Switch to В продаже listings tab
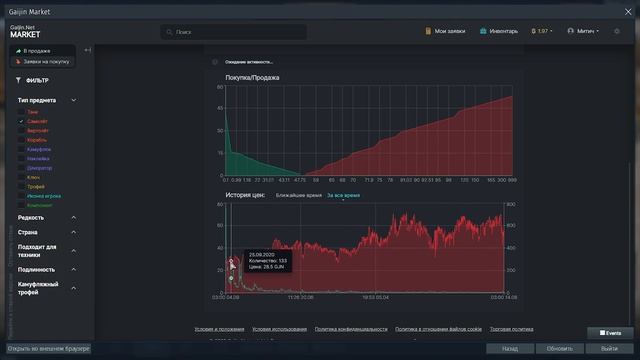 coord(42,51)
